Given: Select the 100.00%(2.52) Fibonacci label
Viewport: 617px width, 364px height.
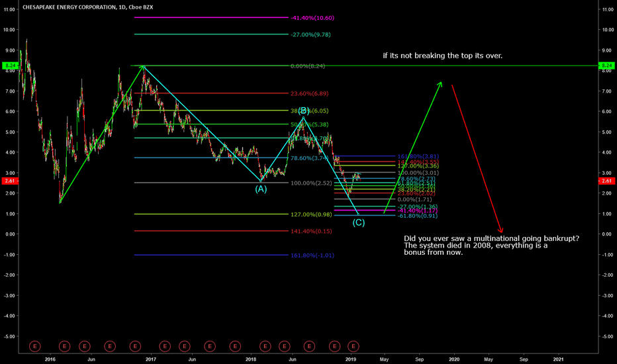Looking at the screenshot, I should pyautogui.click(x=311, y=183).
